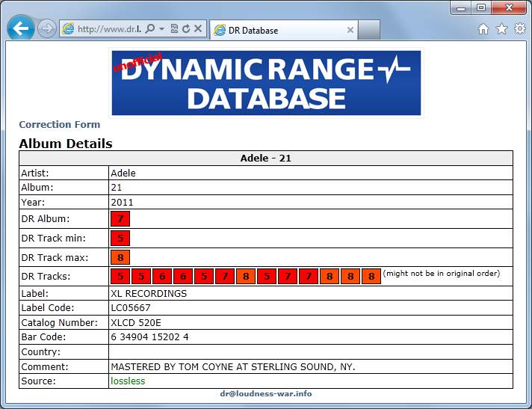Click the Album Details heading

(66, 144)
